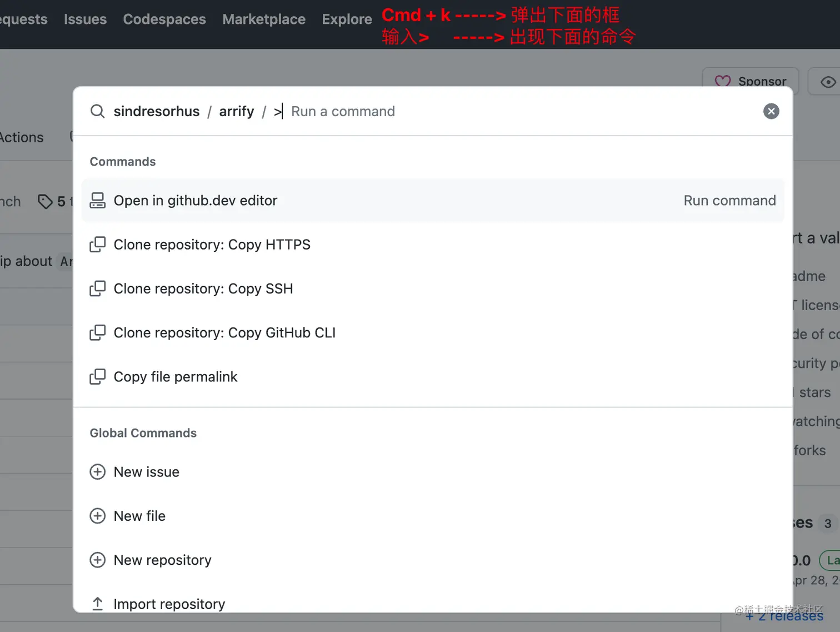This screenshot has width=840, height=632.
Task: Click the 'Commands' section heading
Action: click(123, 162)
